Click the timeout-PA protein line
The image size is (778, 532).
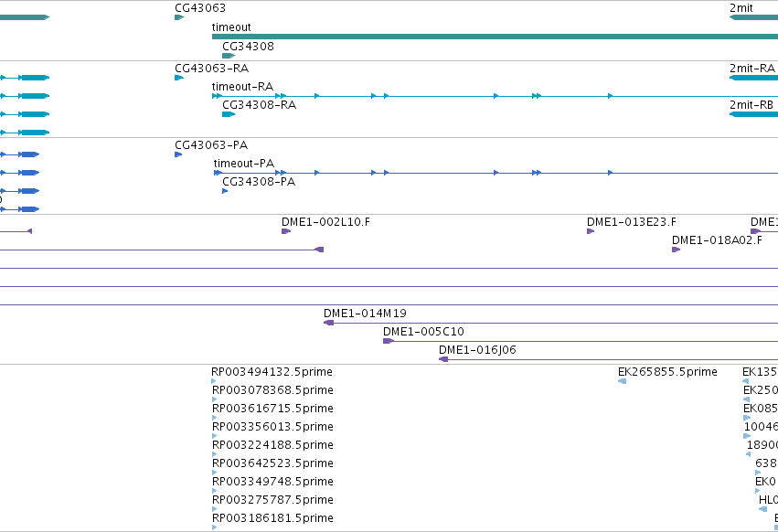(x=496, y=173)
